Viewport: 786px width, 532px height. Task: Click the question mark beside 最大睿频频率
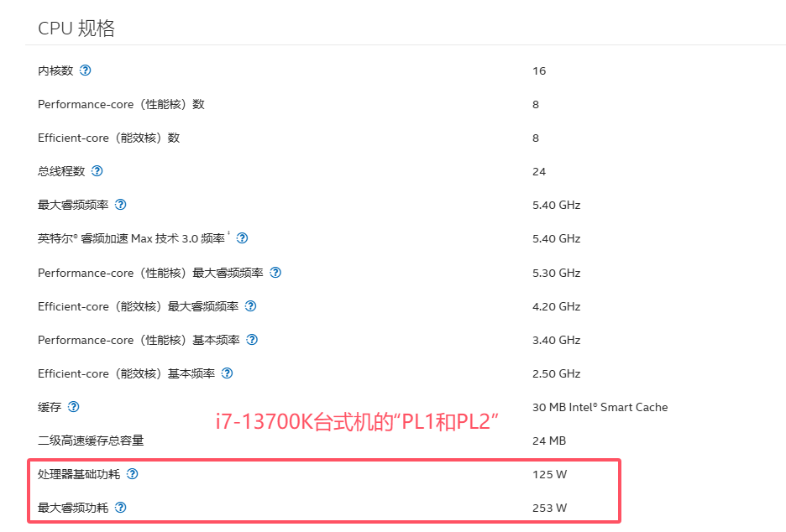(120, 205)
